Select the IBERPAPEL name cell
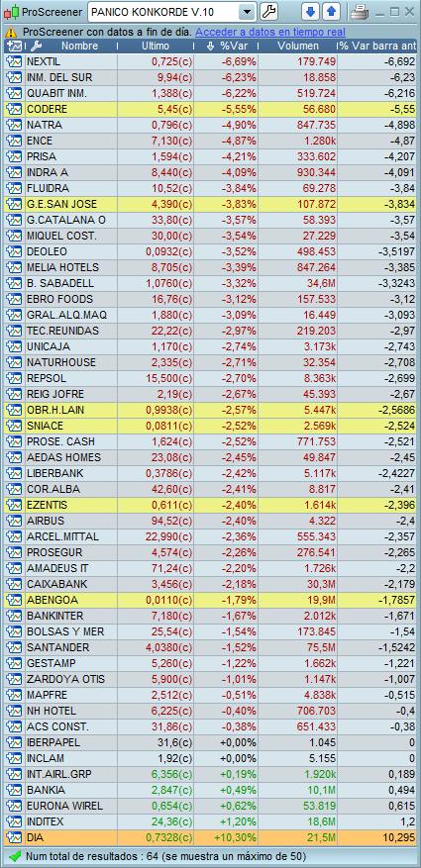Screen dimensions: 421x868 (69, 743)
